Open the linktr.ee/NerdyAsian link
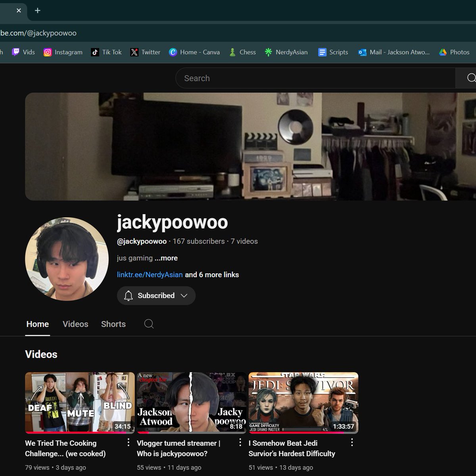 [150, 274]
